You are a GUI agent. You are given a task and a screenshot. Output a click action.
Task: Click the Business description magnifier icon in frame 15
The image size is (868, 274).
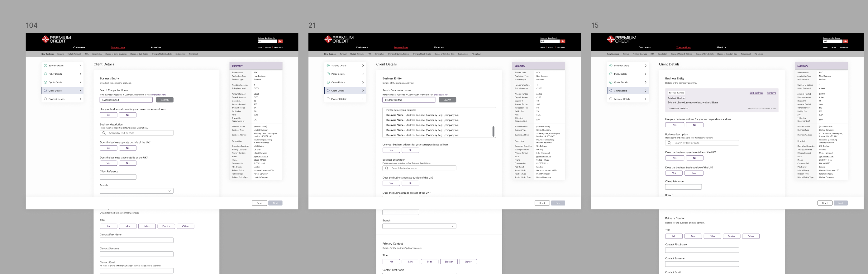coord(670,143)
